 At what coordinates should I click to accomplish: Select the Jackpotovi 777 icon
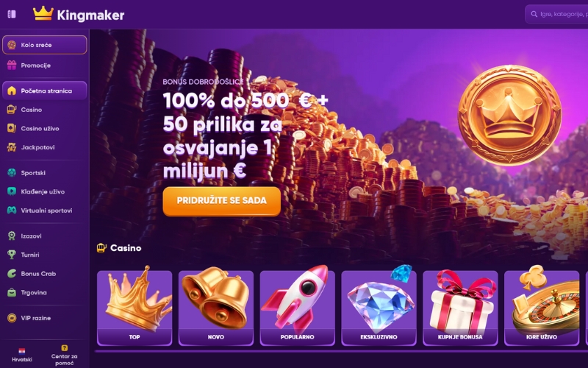pyautogui.click(x=12, y=147)
